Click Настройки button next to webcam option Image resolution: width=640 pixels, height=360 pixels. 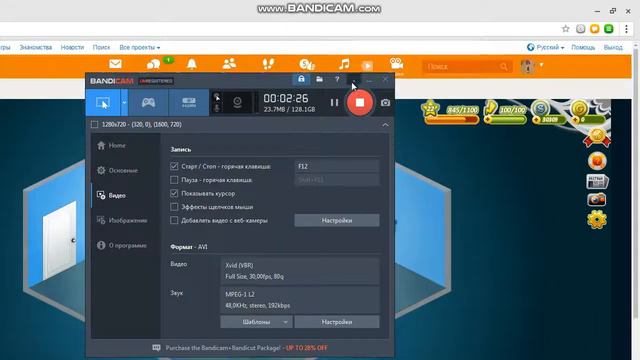[x=337, y=220]
